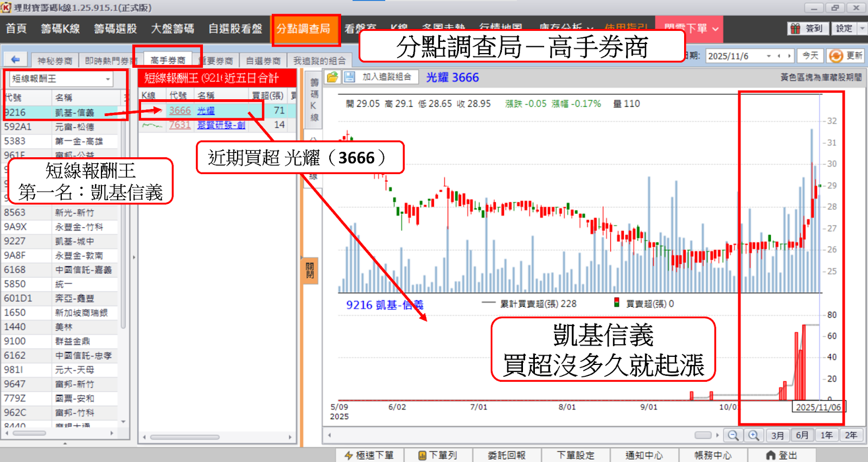Select the 3月 range button
Image resolution: width=868 pixels, height=462 pixels.
778,435
